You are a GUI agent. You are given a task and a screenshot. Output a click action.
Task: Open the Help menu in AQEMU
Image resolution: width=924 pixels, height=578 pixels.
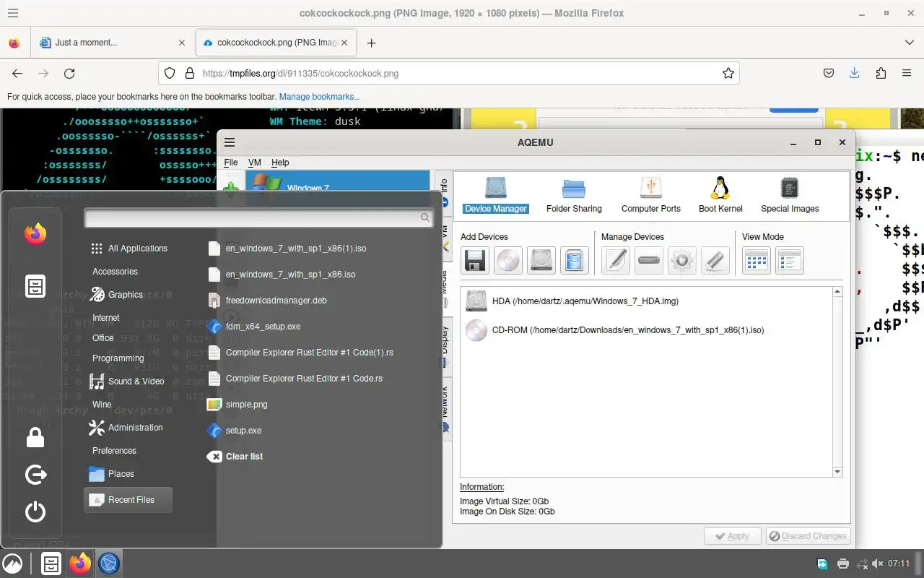(280, 163)
